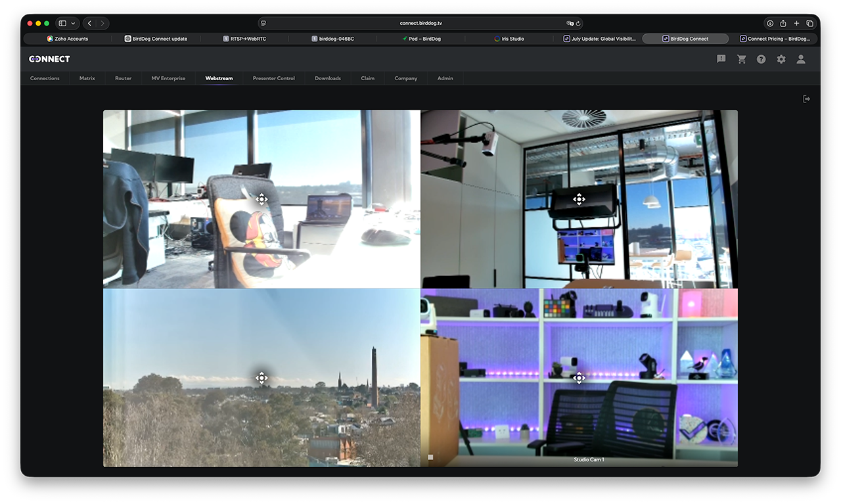Select the Studio Cam 1 video feed label
The image size is (841, 504).
tap(589, 460)
